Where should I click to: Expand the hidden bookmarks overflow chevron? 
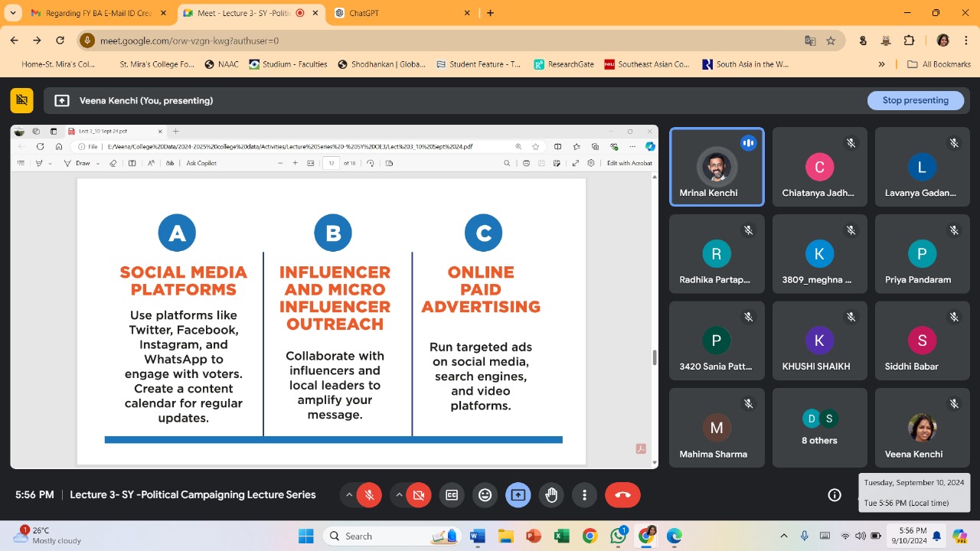881,64
